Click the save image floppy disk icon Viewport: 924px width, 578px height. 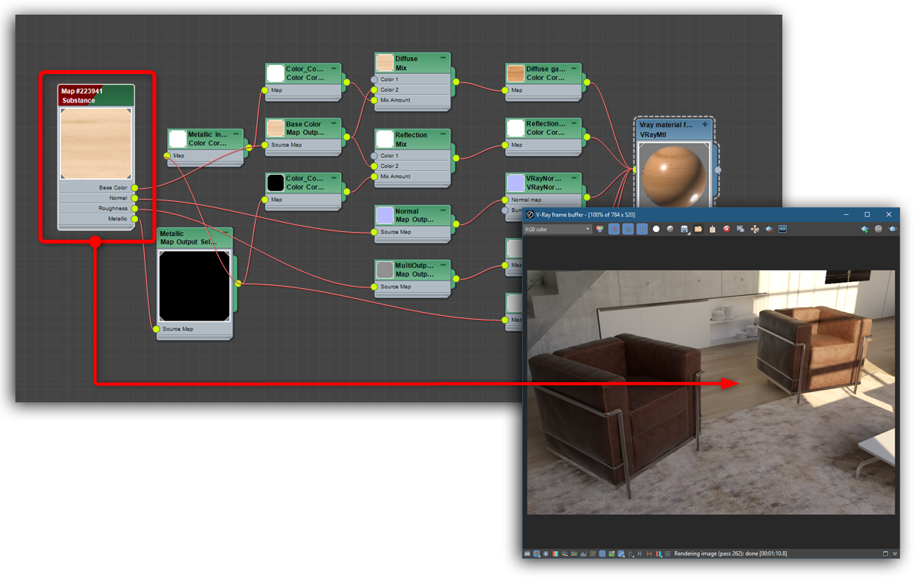click(x=684, y=229)
